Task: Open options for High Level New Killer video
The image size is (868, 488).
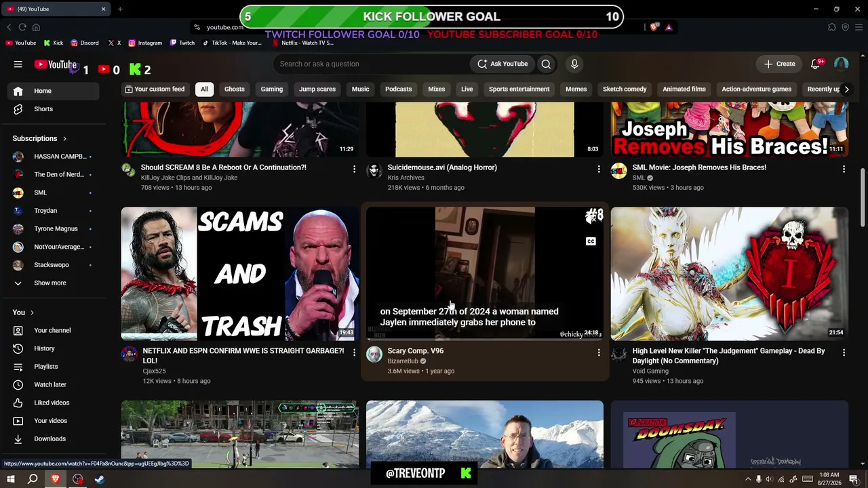Action: click(844, 352)
